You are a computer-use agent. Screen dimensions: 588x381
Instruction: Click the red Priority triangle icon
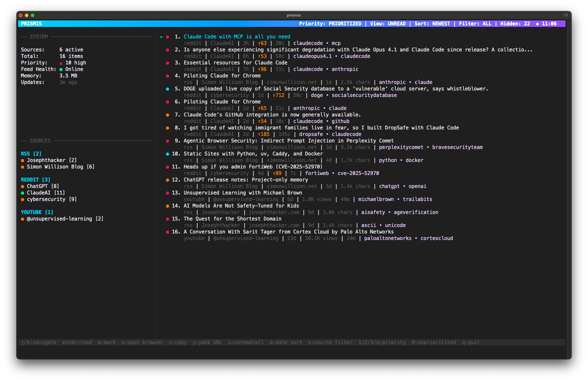coord(61,63)
